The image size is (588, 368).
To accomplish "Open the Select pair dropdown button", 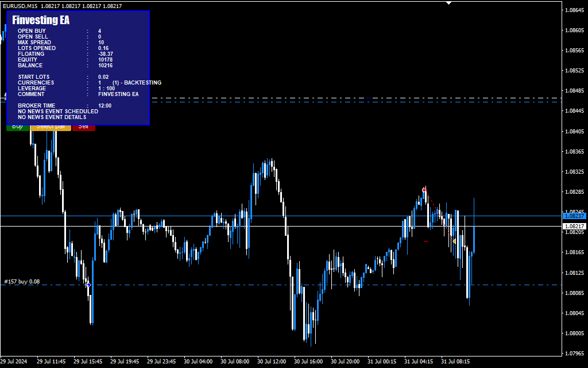I will pos(51,127).
